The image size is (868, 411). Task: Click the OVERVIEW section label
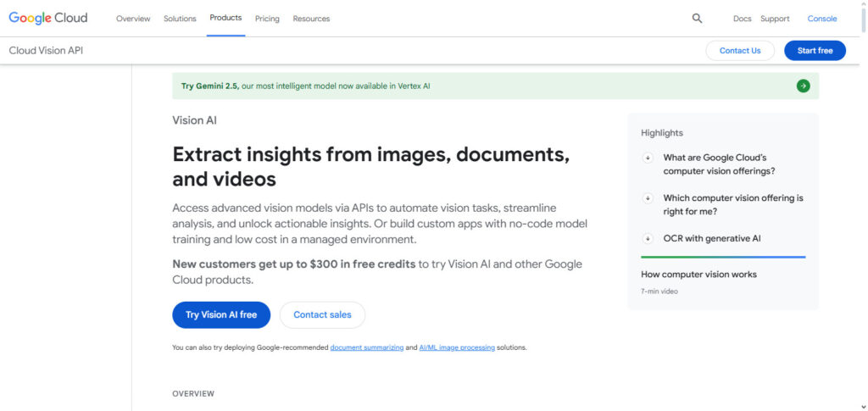coord(193,394)
